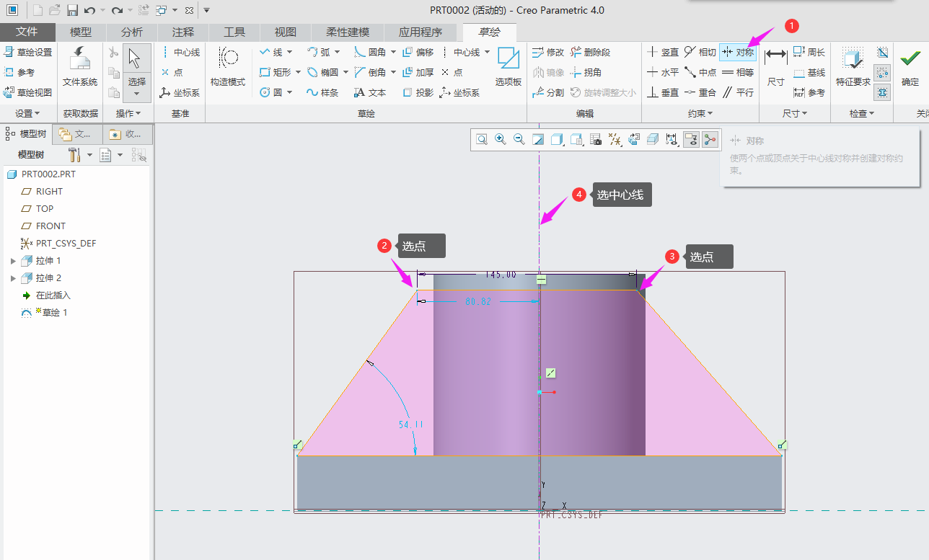Viewport: 929px width, 560px height.
Task: Click the 确定 confirm button
Action: point(910,67)
